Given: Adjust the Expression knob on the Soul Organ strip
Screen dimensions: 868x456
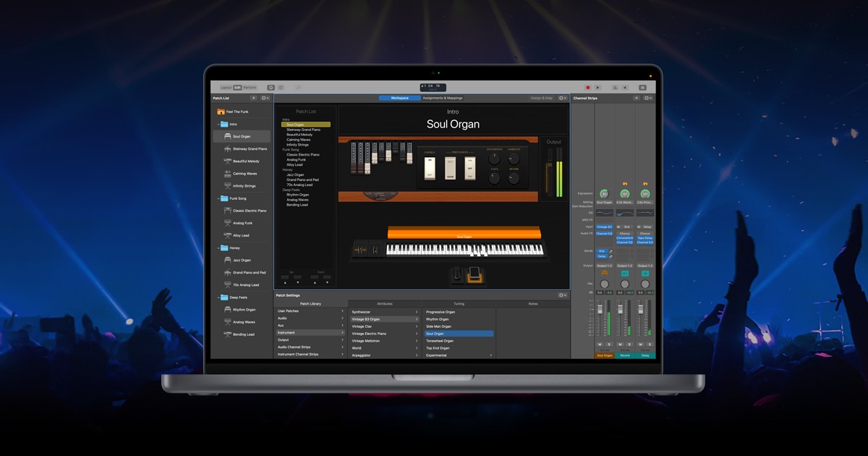Looking at the screenshot, I should (603, 193).
